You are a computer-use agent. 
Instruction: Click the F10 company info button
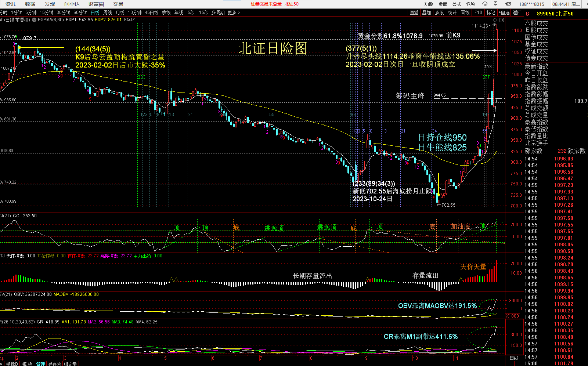[478, 12]
